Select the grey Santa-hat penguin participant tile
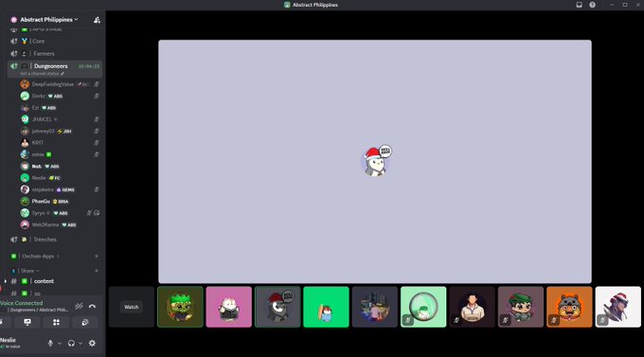This screenshot has width=644, height=357. (x=277, y=307)
